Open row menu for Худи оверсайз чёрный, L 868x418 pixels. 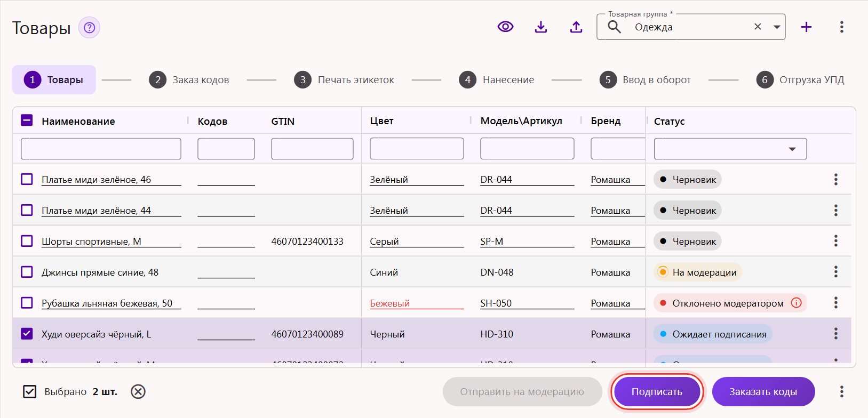point(835,334)
